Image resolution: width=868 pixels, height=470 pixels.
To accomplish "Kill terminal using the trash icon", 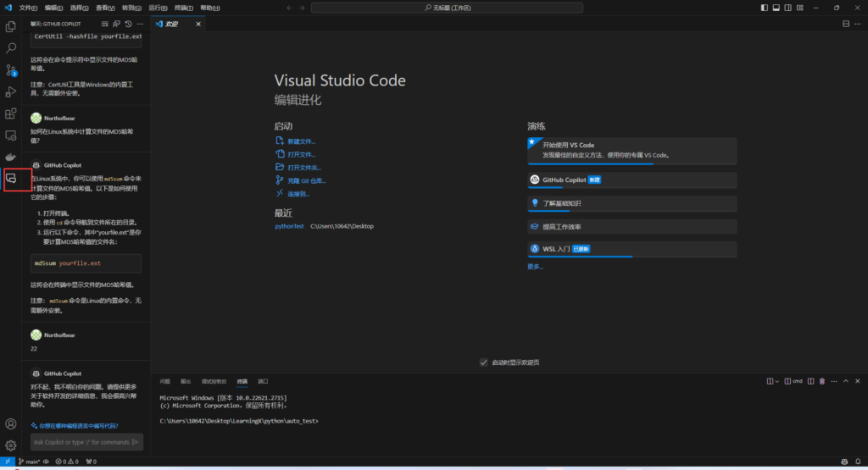I will coord(821,382).
